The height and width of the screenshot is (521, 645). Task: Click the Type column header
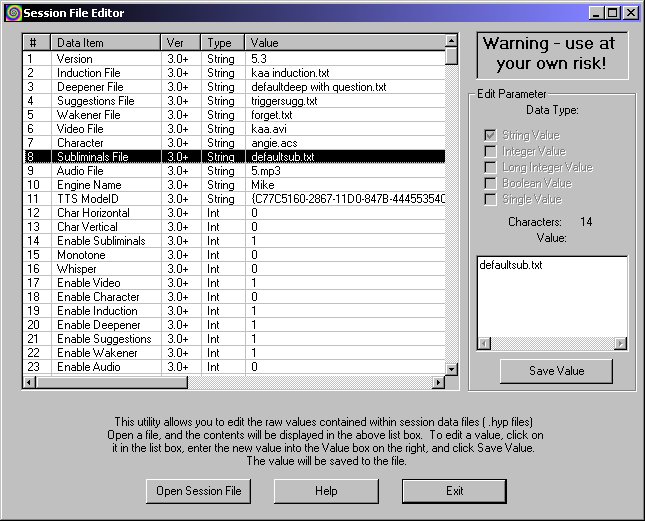223,43
